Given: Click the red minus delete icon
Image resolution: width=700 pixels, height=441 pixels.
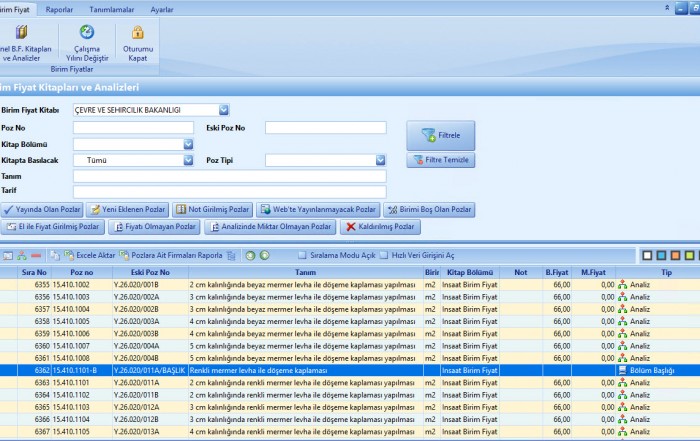Looking at the screenshot, I should [x=37, y=255].
